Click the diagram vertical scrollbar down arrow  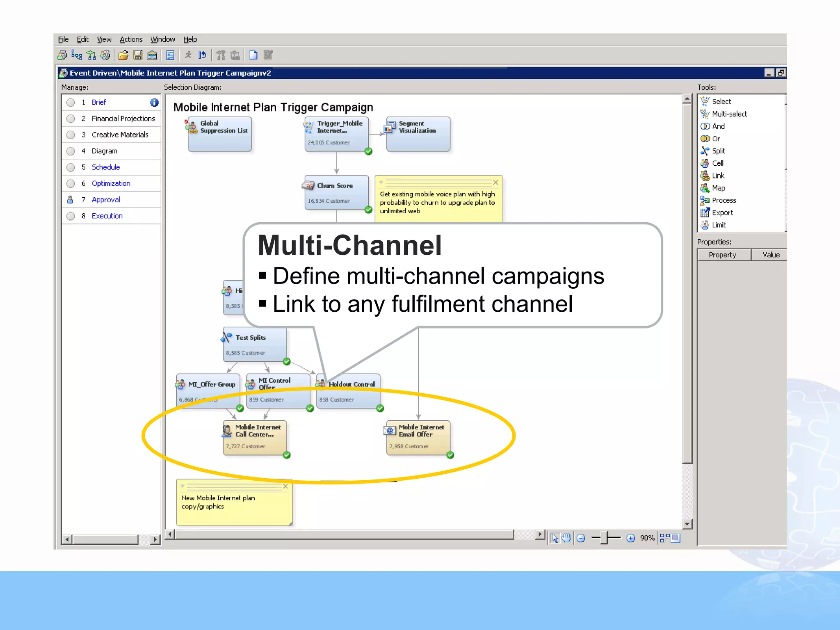[x=687, y=524]
